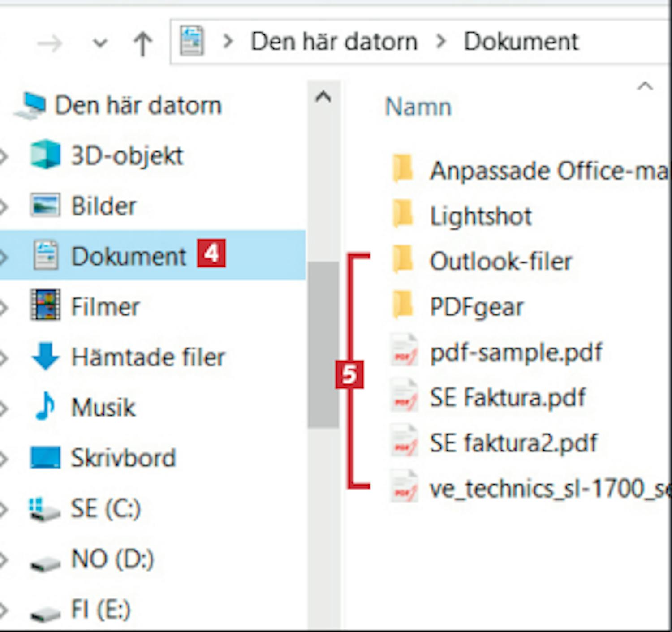The image size is (672, 632).
Task: Expand the Dokument tree node chevron
Action: click(x=4, y=257)
